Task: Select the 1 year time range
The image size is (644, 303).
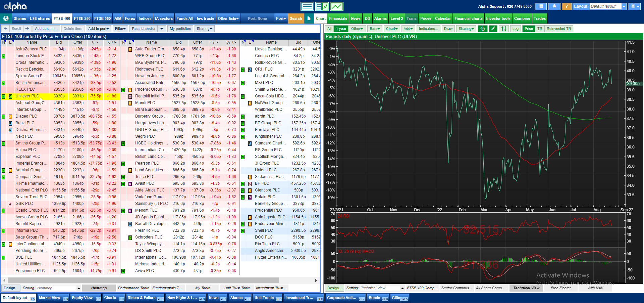Action: [341, 29]
